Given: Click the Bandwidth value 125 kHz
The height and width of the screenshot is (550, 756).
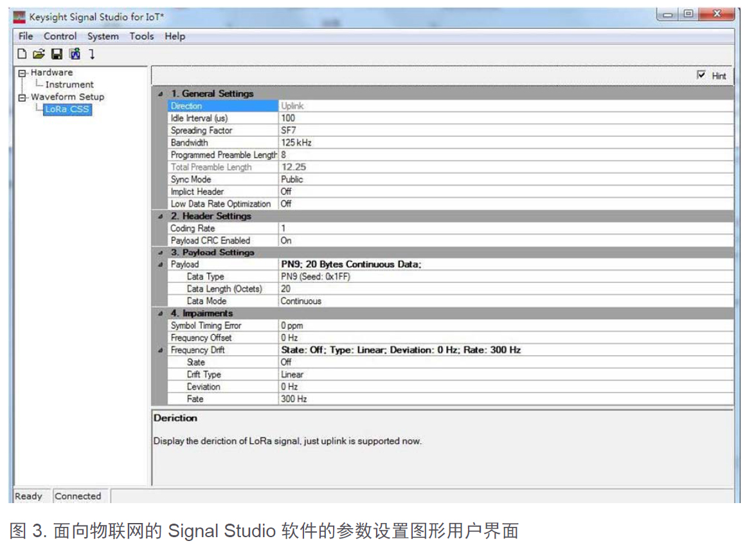Looking at the screenshot, I should pos(296,143).
